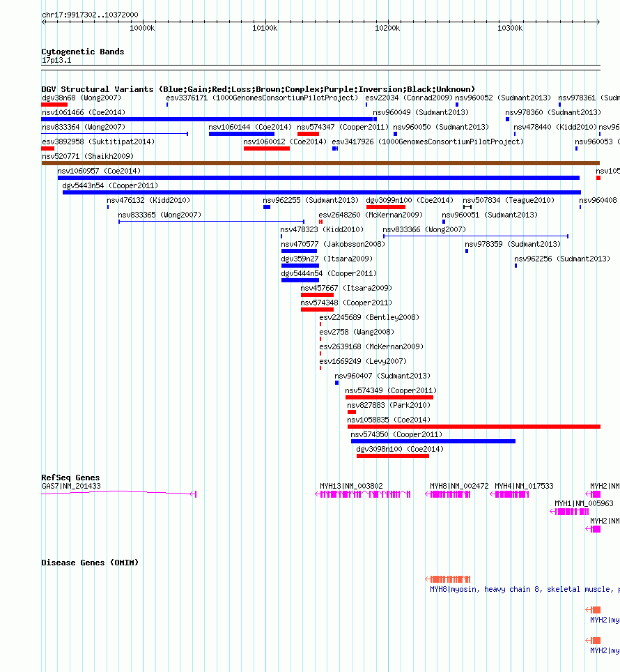Open the MYH8 myosin heavy chain 8 label
This screenshot has width=620, height=672.
click(x=525, y=589)
